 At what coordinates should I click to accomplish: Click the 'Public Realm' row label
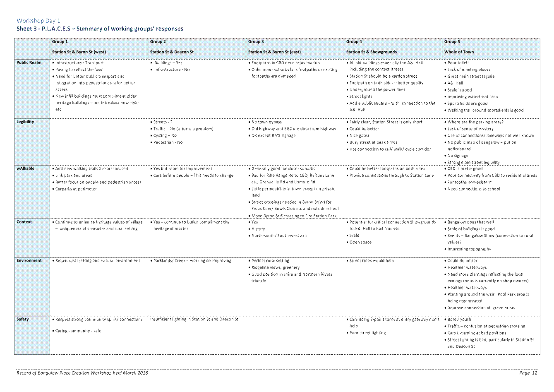click(29, 63)
